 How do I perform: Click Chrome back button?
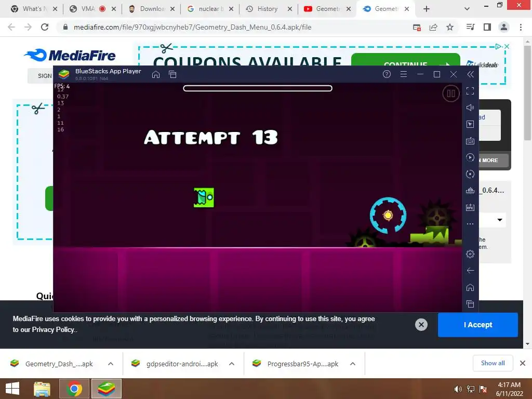[x=11, y=27]
